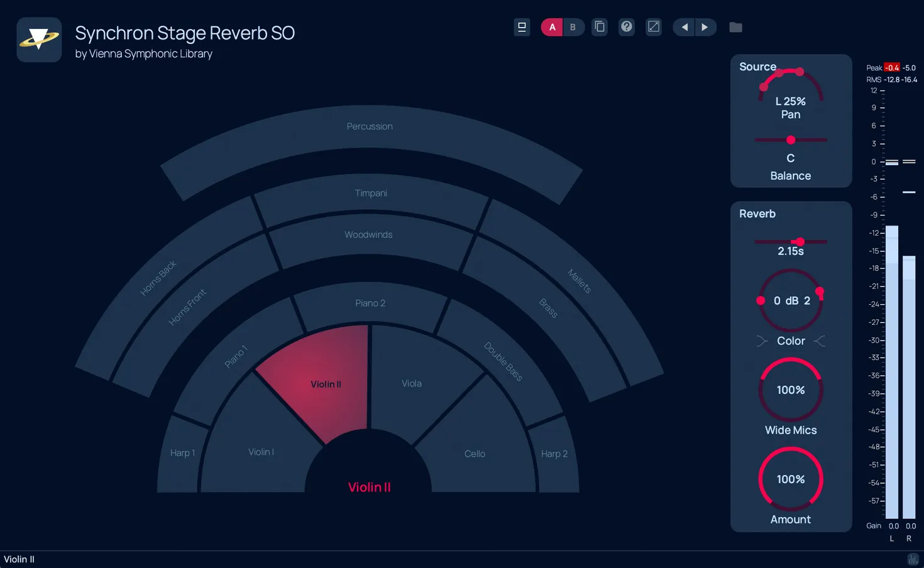Select the Brass stage section
Image resolution: width=924 pixels, height=568 pixels.
tap(548, 308)
